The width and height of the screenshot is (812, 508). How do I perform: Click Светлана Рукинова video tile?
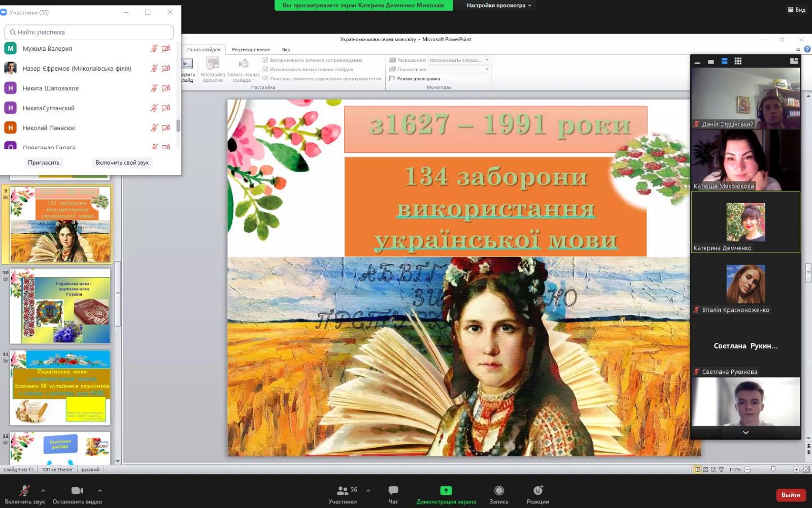(x=746, y=346)
